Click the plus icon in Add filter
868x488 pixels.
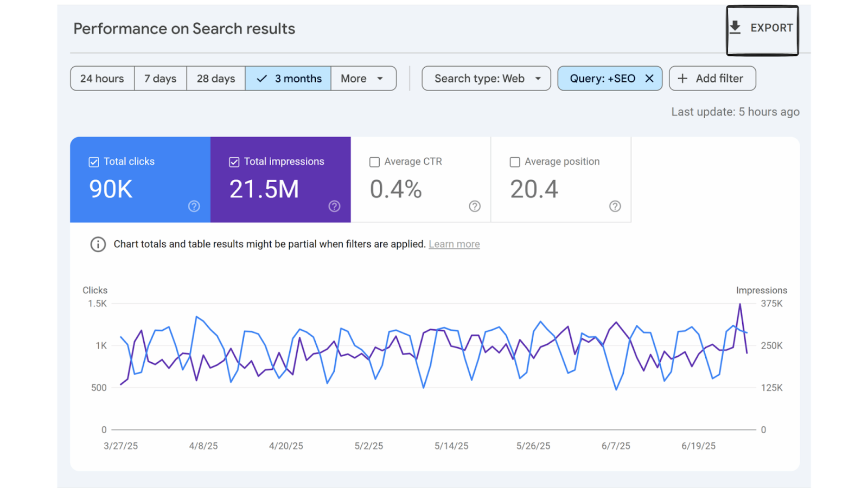tap(682, 79)
